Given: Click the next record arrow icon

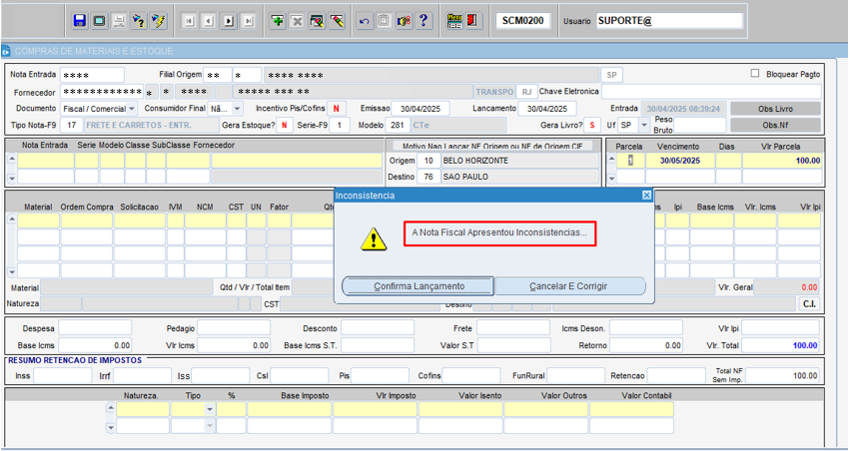Looking at the screenshot, I should 228,20.
